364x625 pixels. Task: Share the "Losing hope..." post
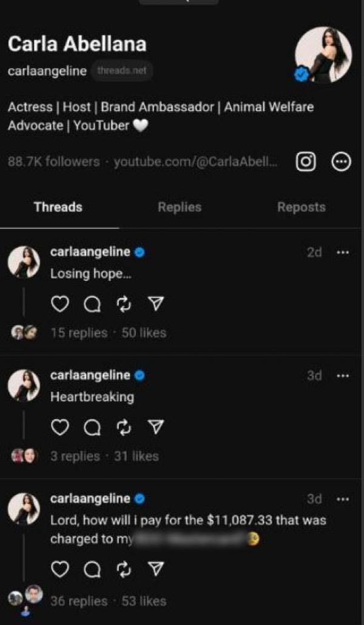(156, 303)
